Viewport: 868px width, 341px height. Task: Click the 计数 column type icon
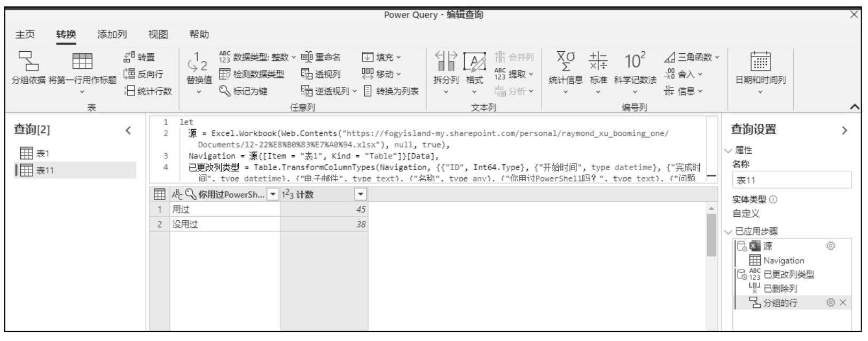pyautogui.click(x=287, y=195)
